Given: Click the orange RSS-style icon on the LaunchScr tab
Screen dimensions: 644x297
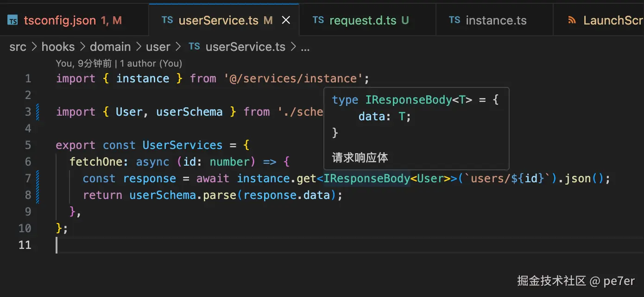Looking at the screenshot, I should (572, 20).
